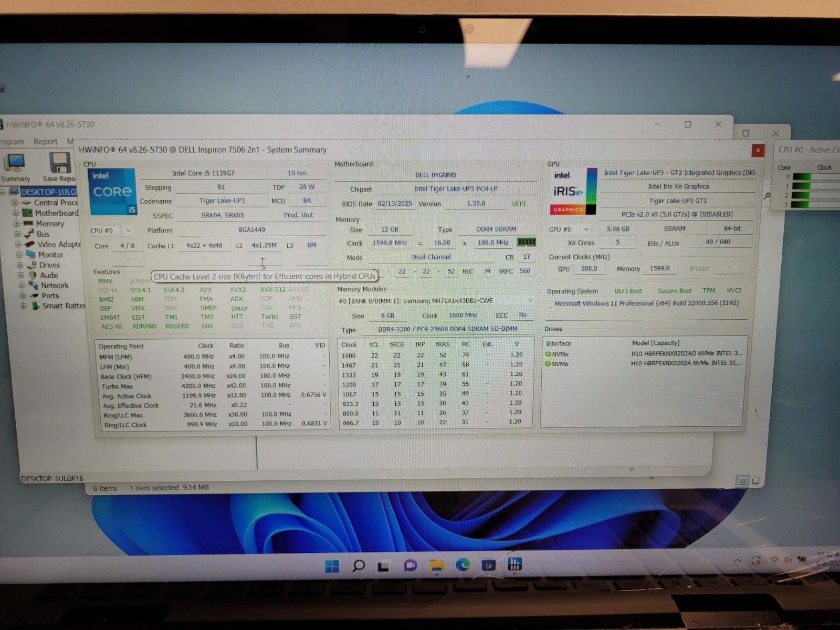The image size is (840, 630).
Task: Expand the Network tree node
Action: [x=22, y=286]
